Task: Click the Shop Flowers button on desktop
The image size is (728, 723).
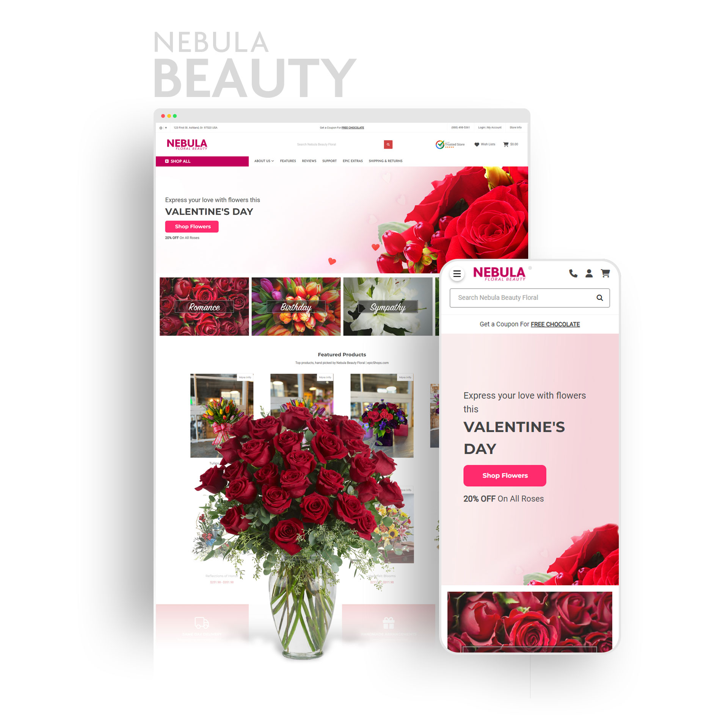Action: [x=191, y=226]
